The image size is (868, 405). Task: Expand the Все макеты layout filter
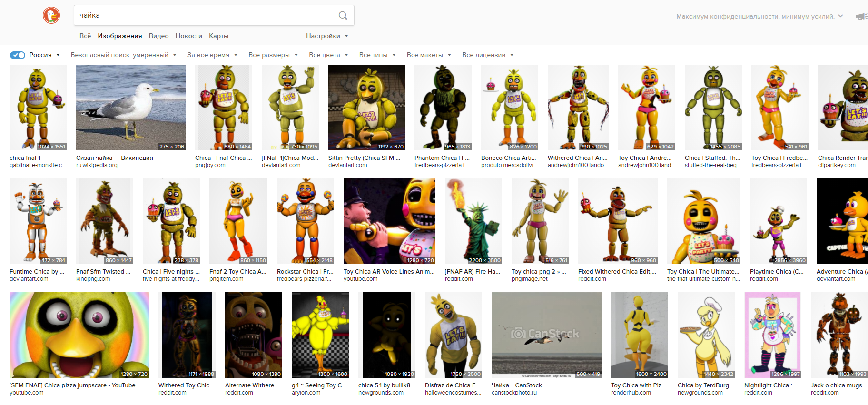point(429,55)
